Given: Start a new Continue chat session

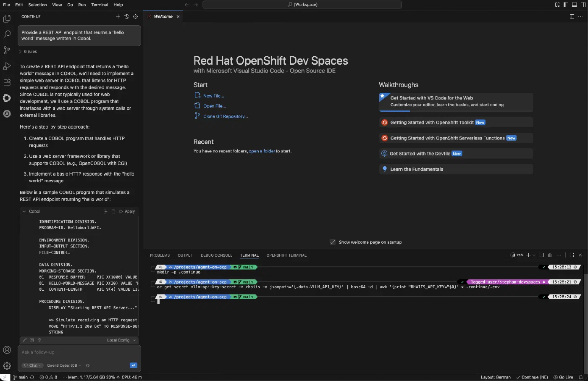Looking at the screenshot, I should [118, 16].
